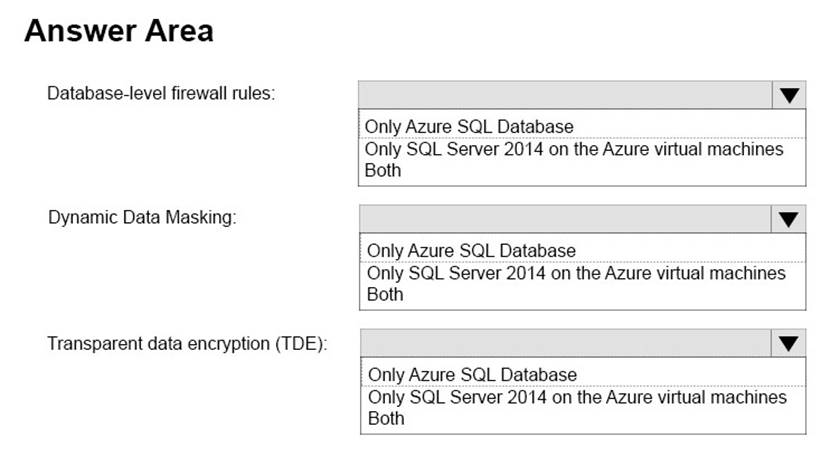Select 'Only SQL Server 2014' option for TDE
This screenshot has width=840, height=456.
(577, 397)
